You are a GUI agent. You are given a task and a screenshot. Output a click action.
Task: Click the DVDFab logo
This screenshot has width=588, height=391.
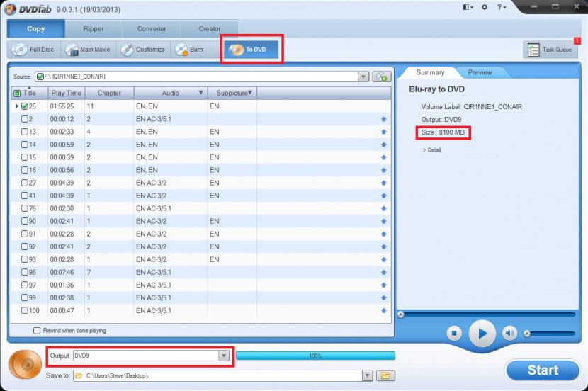point(28,9)
